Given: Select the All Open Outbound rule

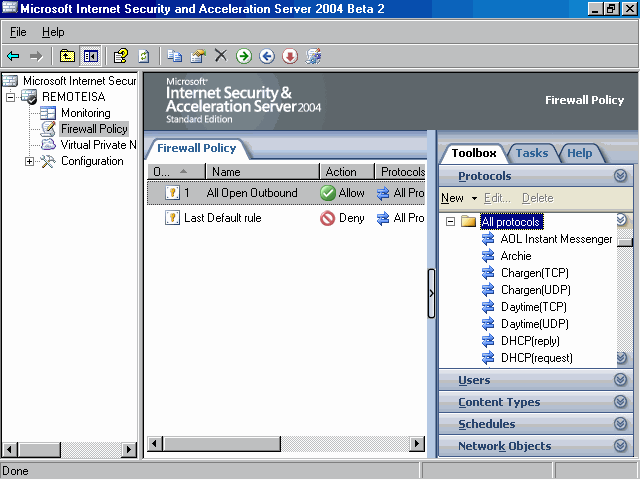Looking at the screenshot, I should click(x=252, y=193).
